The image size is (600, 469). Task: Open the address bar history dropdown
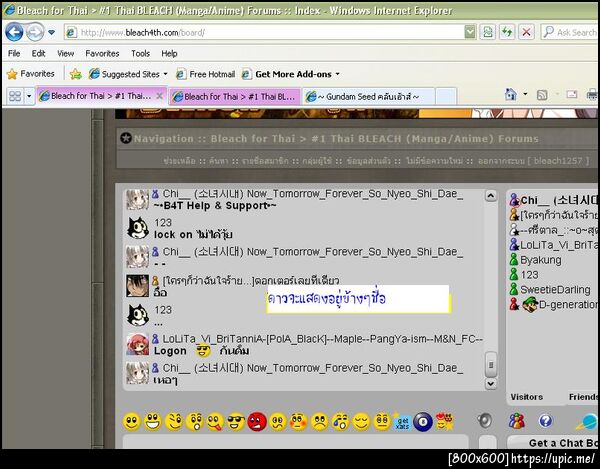470,33
